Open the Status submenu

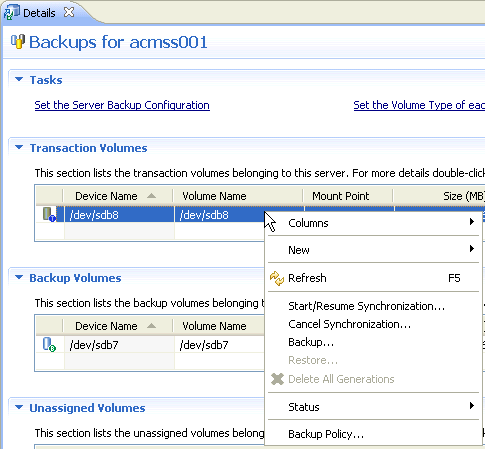[x=373, y=407]
